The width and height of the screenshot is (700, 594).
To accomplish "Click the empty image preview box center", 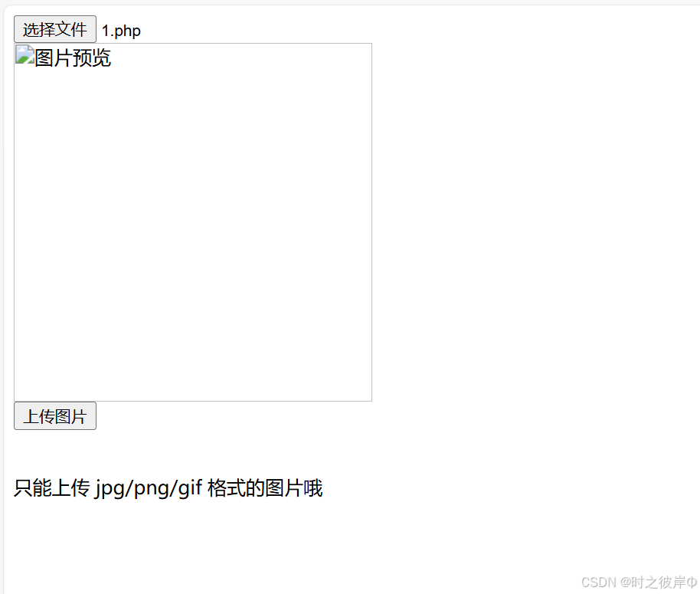I will [x=193, y=222].
